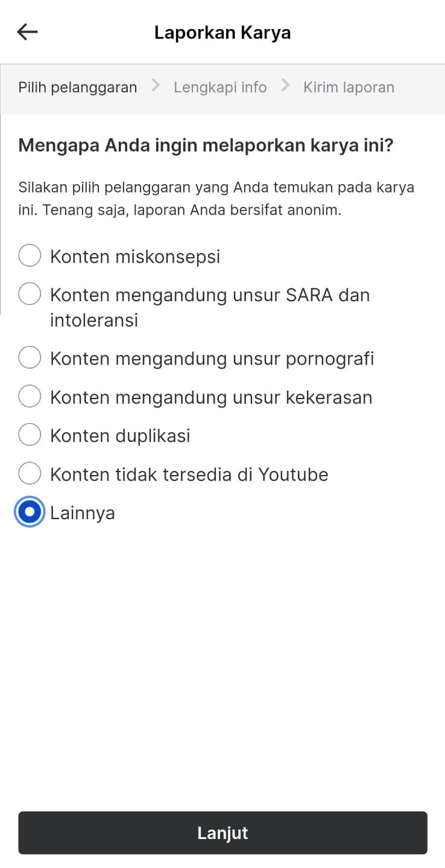Viewport: 445px width, 868px height.
Task: Choose the SARA dan intoleransi radio circle
Action: click(30, 295)
